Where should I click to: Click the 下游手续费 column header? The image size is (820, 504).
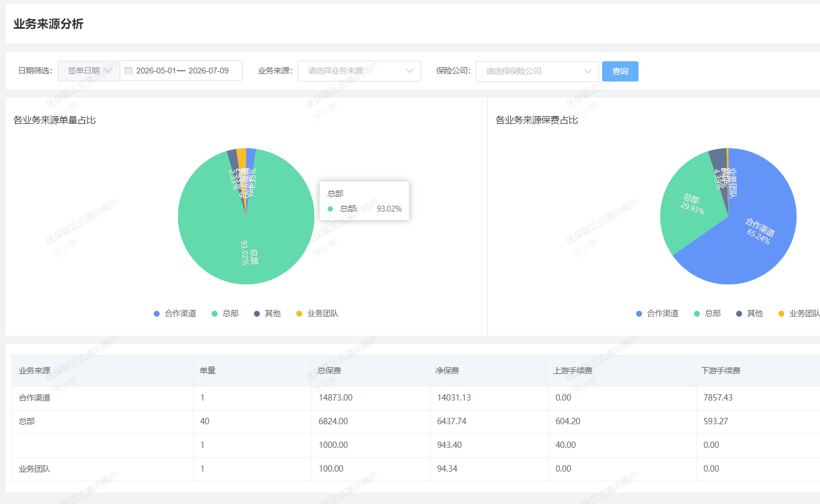[758, 370]
